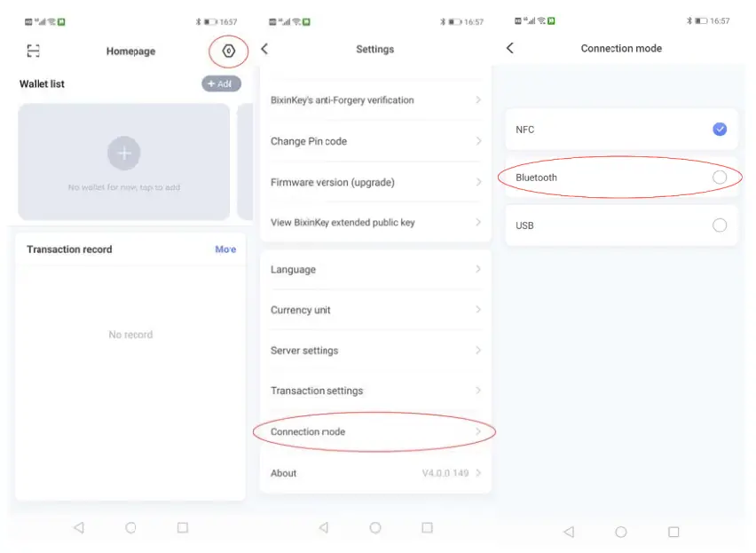Go back from Connection mode screen
The height and width of the screenshot is (553, 756).
[x=510, y=48]
